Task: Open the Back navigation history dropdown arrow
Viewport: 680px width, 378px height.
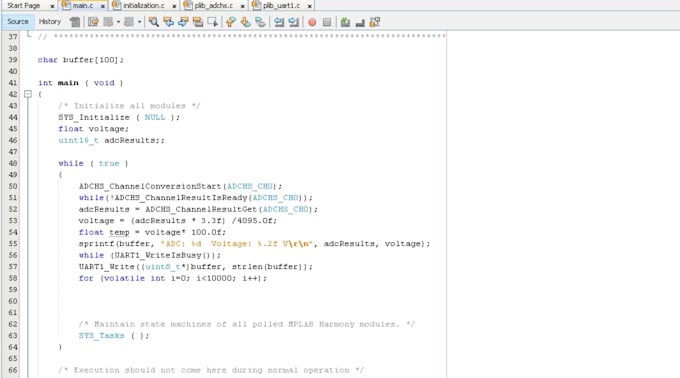Action: [x=118, y=22]
